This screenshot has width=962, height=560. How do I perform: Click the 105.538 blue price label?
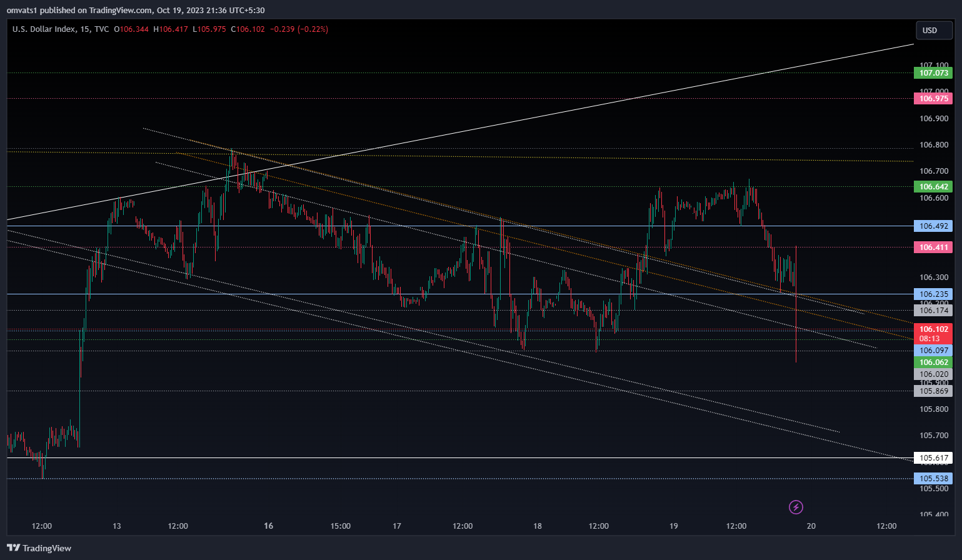(933, 479)
